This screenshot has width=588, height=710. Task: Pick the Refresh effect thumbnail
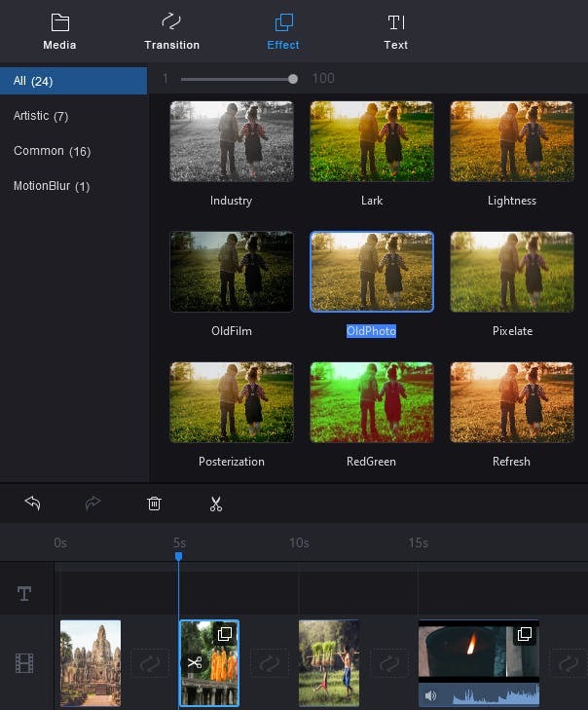coord(512,402)
